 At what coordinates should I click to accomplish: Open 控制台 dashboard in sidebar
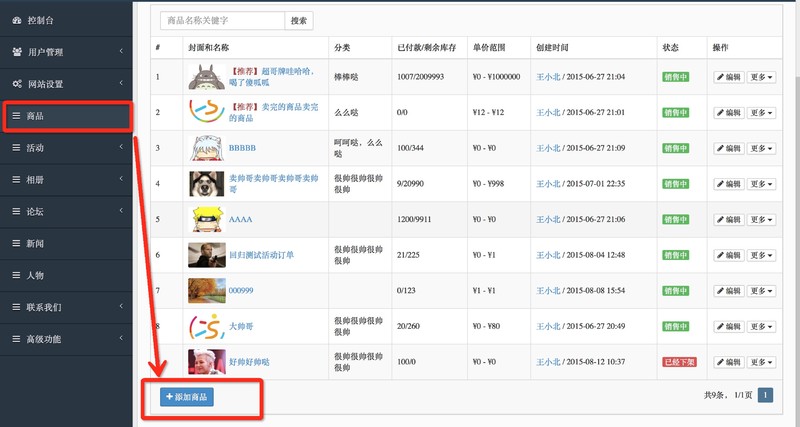click(66, 20)
